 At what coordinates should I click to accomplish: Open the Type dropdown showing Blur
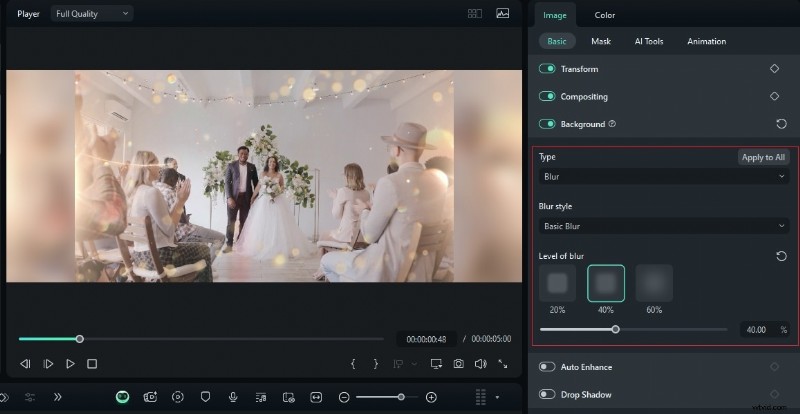[x=664, y=177]
